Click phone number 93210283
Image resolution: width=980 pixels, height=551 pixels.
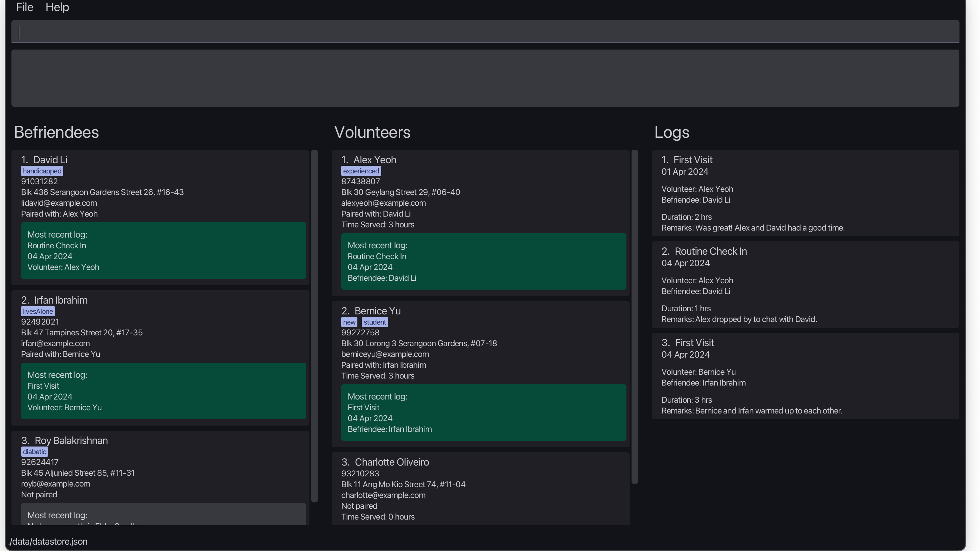[x=360, y=474]
